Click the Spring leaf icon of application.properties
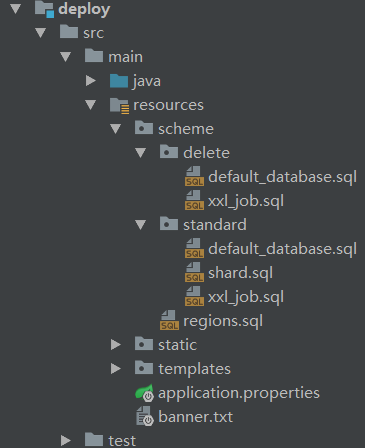Image resolution: width=365 pixels, height=448 pixels. (x=144, y=393)
